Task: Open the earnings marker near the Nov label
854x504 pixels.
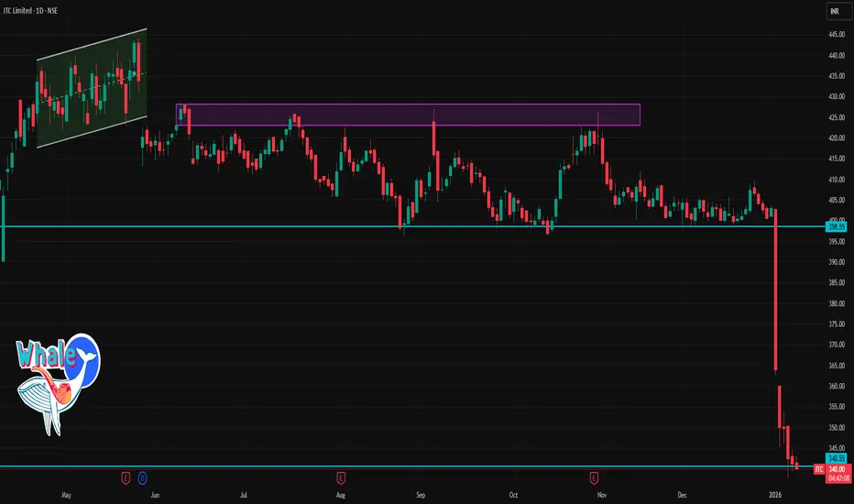Action: 594,478
